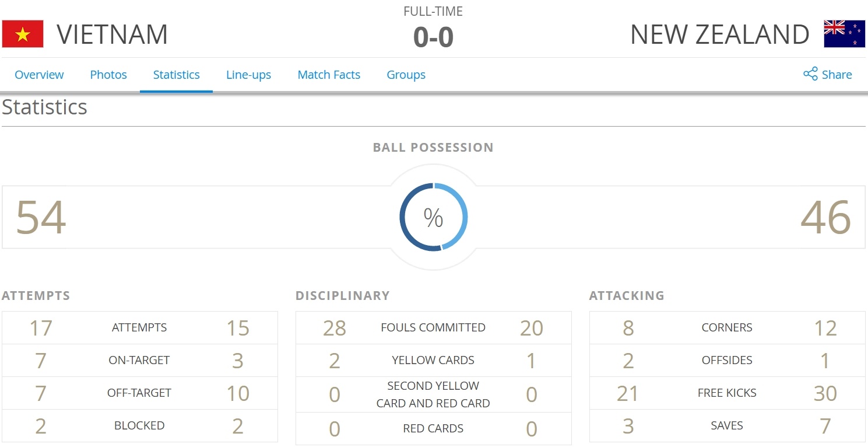This screenshot has width=868, height=447.
Task: Click the Fouls Committed row label
Action: (x=433, y=327)
